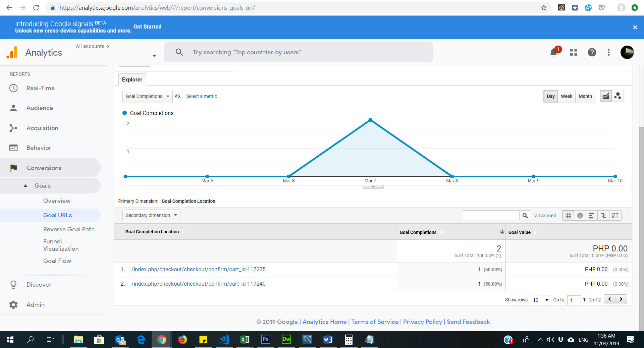This screenshot has height=348, width=644.
Task: Show help for Goal Completions column
Action: [442, 232]
